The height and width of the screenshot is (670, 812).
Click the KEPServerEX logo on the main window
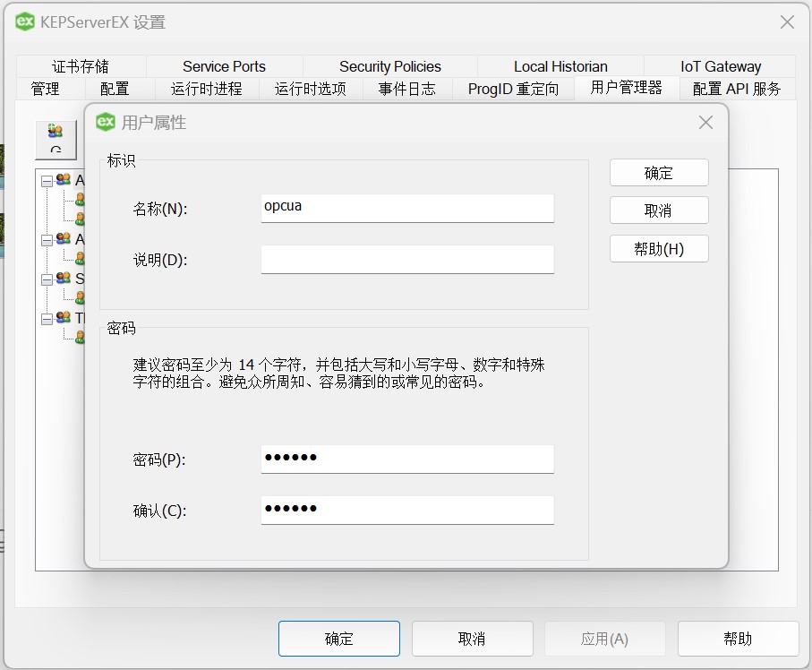click(23, 21)
